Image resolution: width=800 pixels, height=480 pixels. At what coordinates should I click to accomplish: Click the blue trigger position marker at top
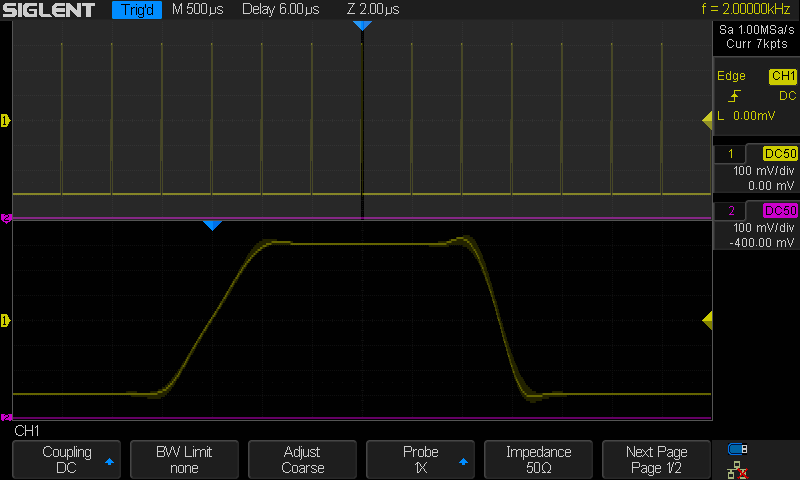(362, 26)
